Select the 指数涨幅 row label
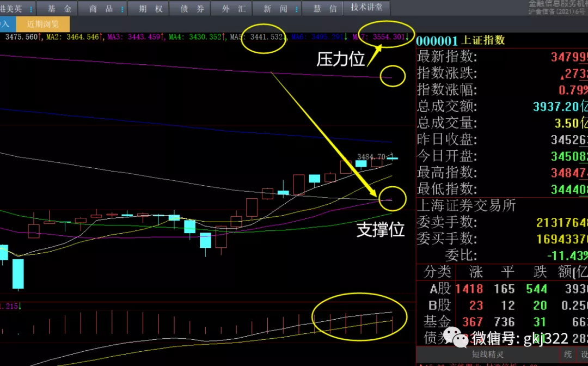This screenshot has height=366, width=588. [x=447, y=90]
